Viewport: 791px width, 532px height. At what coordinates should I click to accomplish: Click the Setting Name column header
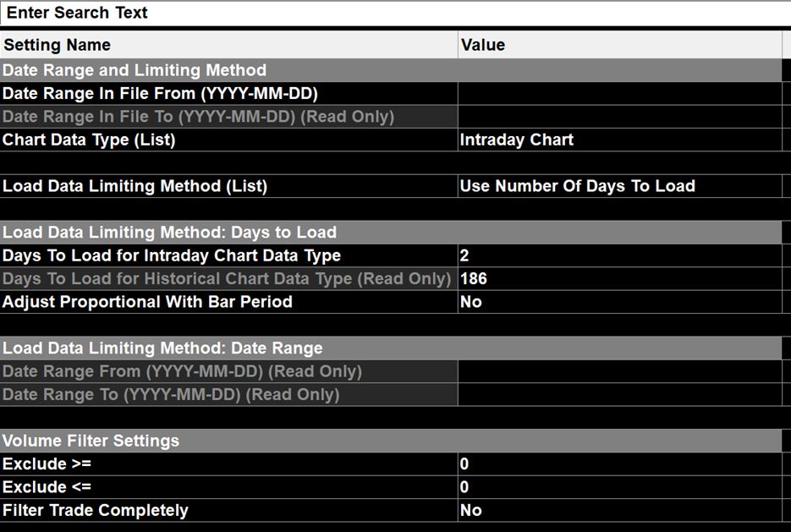228,45
